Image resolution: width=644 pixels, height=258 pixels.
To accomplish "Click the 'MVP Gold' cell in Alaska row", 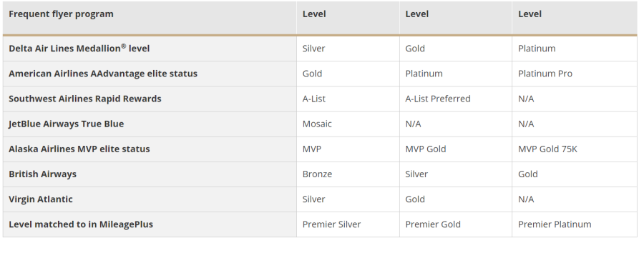I will coord(456,149).
